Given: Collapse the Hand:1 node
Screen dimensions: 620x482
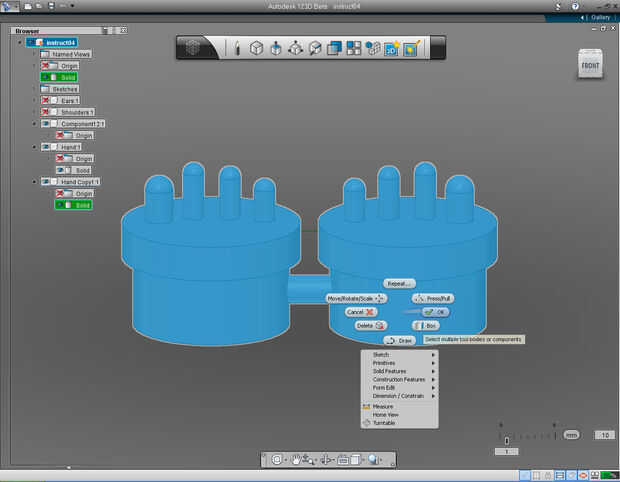Looking at the screenshot, I should tap(34, 147).
